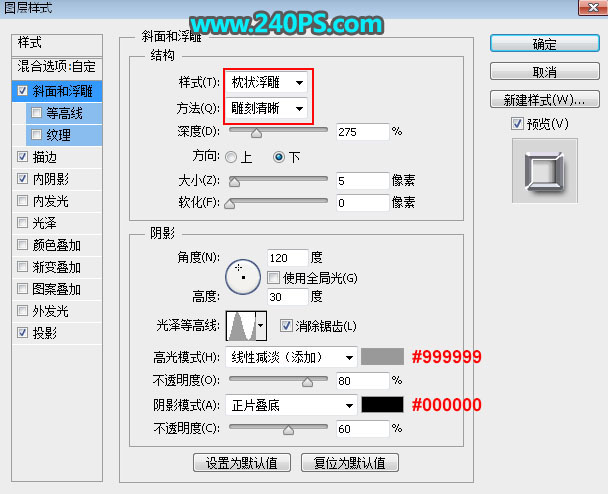Click 设置为默认值 button
The width and height of the screenshot is (608, 494).
(242, 463)
